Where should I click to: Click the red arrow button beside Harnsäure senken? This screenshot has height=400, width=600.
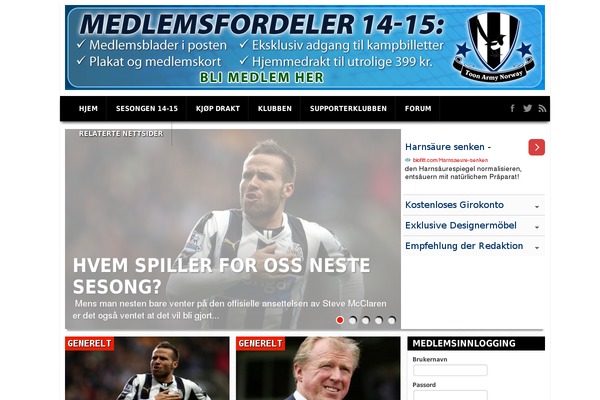click(536, 147)
